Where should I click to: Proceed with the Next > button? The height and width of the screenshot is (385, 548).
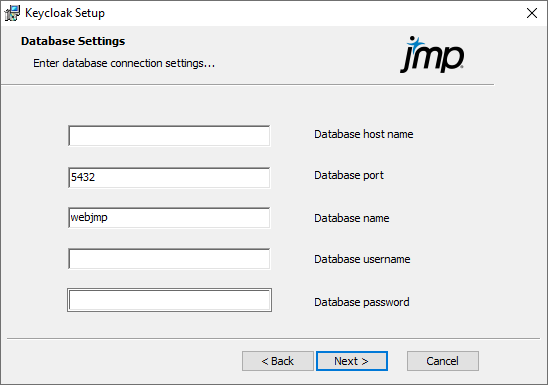(352, 361)
